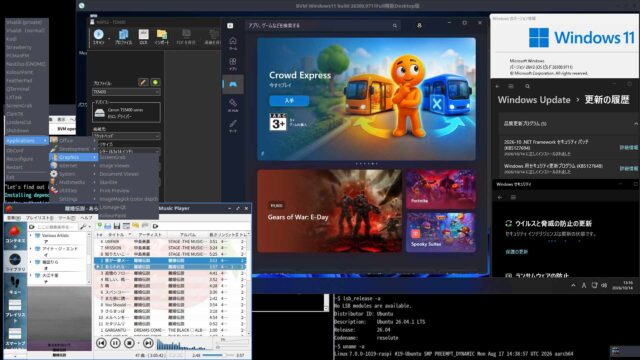This screenshot has height=360, width=640.
Task: Click the Import folder icon in scanner toolbar
Action: pos(162,37)
